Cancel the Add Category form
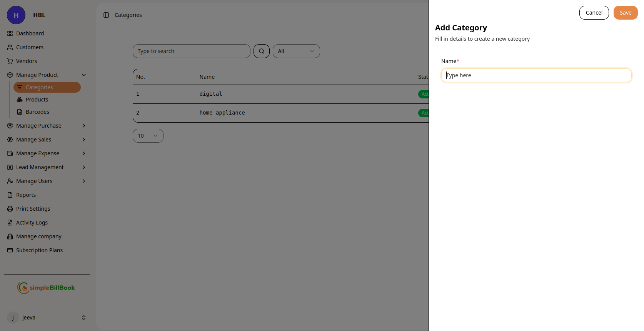This screenshot has width=644, height=331. [x=594, y=13]
